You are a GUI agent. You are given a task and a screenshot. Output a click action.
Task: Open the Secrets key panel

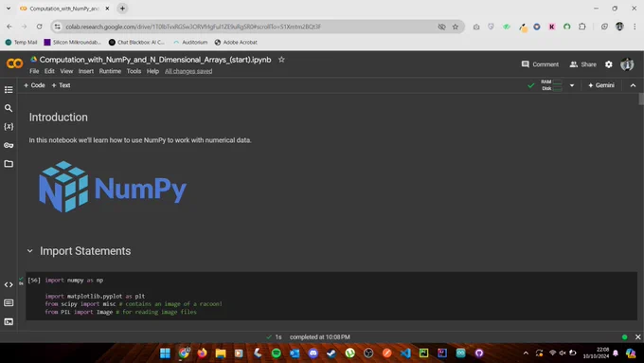pos(9,145)
